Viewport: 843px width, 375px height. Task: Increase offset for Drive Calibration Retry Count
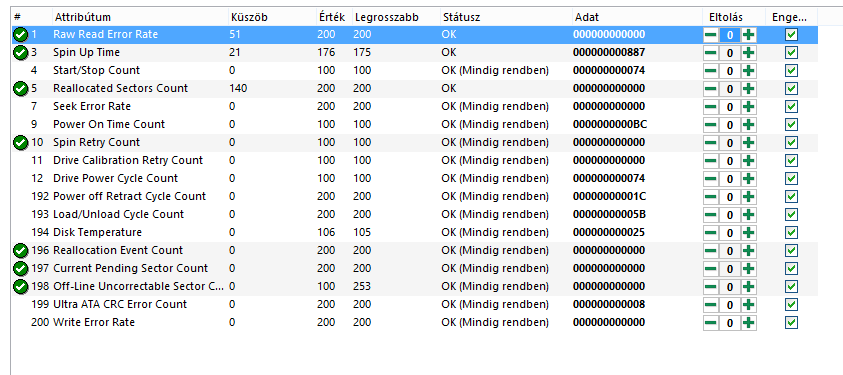[748, 161]
